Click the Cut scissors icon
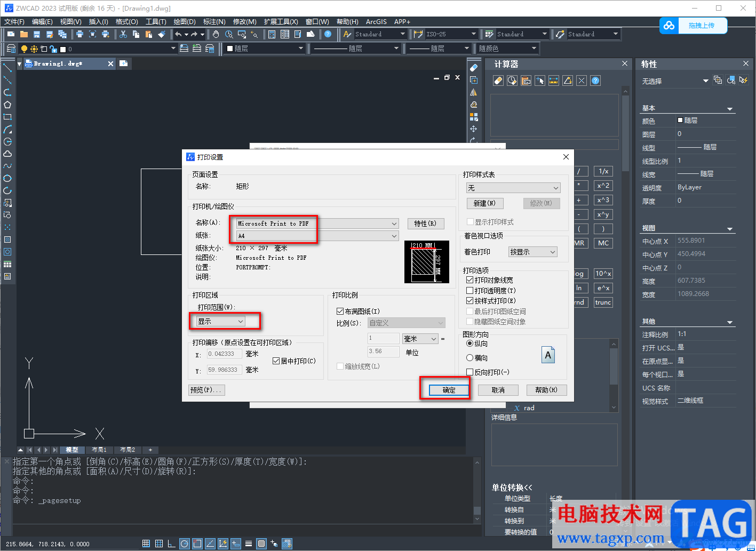This screenshot has height=551, width=756. 123,34
